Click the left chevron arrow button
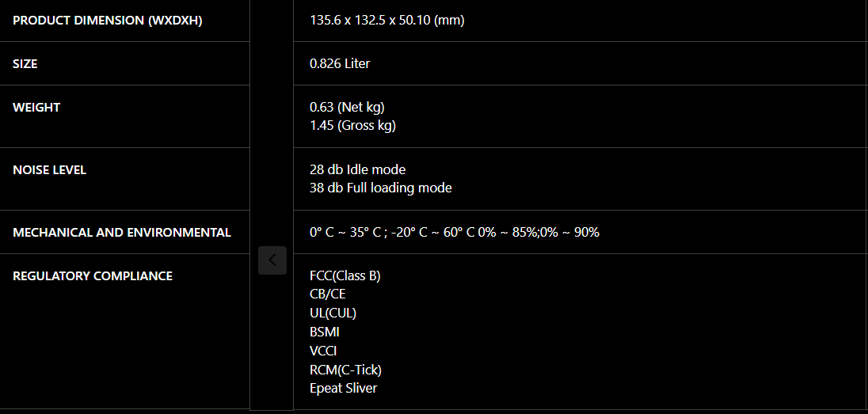Viewport: 868px width, 414px height. [272, 260]
